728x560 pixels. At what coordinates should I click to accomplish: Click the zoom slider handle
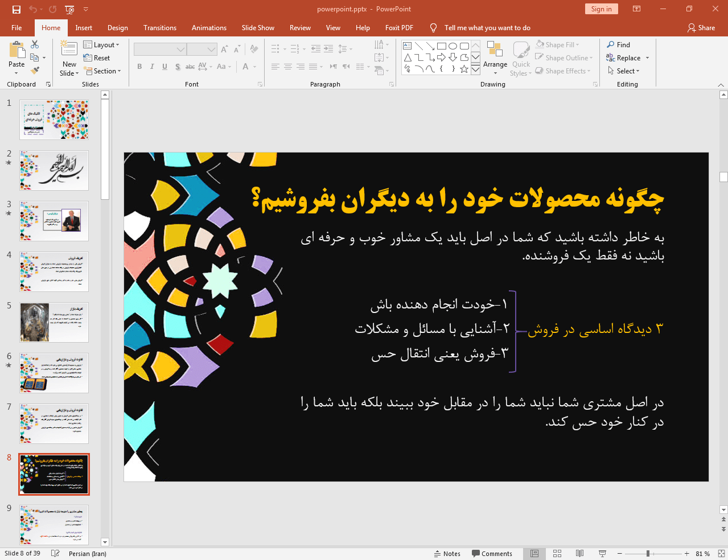click(648, 554)
